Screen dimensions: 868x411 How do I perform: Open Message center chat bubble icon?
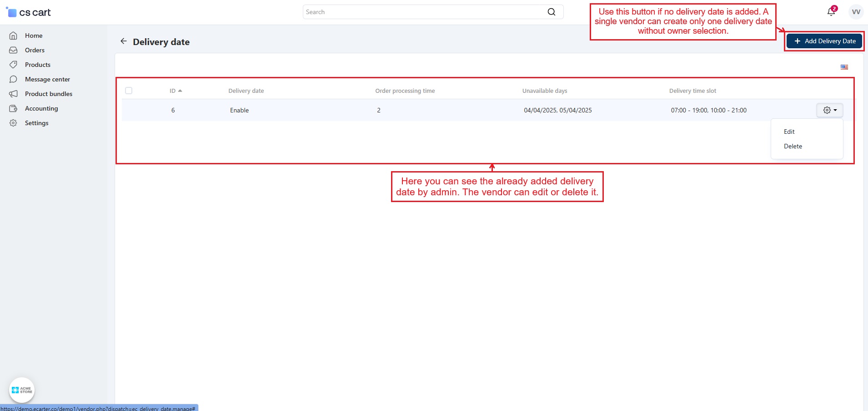coord(13,79)
